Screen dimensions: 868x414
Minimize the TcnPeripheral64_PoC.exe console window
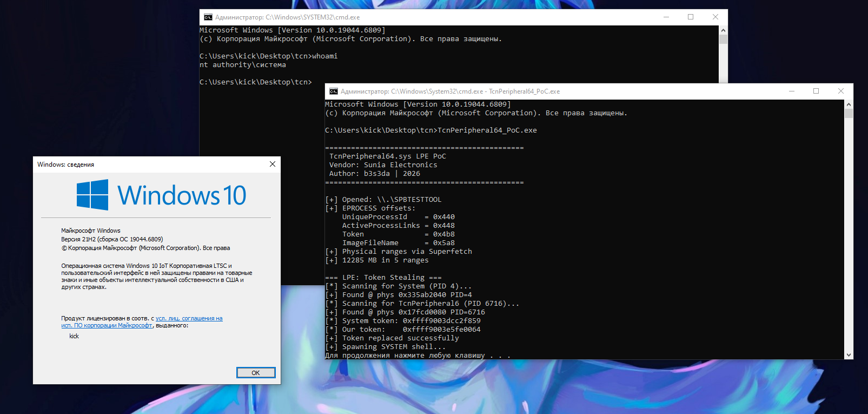click(792, 91)
